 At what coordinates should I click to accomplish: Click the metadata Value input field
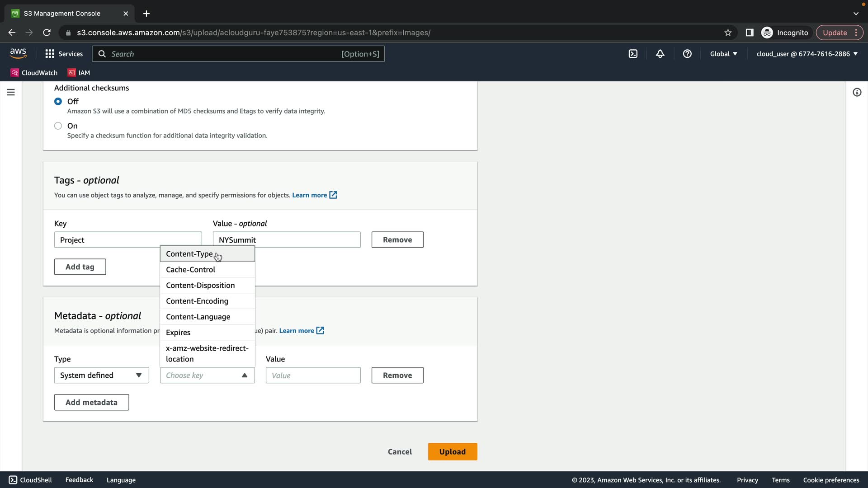(313, 375)
